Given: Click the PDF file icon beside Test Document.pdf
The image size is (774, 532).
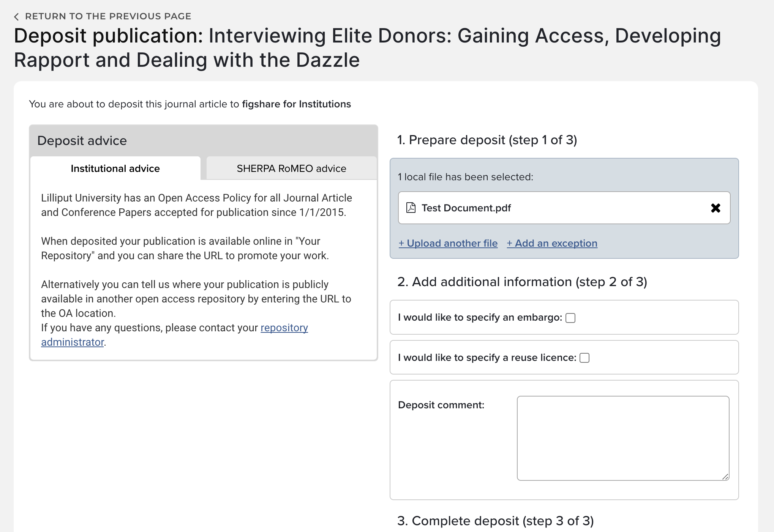Looking at the screenshot, I should click(411, 208).
